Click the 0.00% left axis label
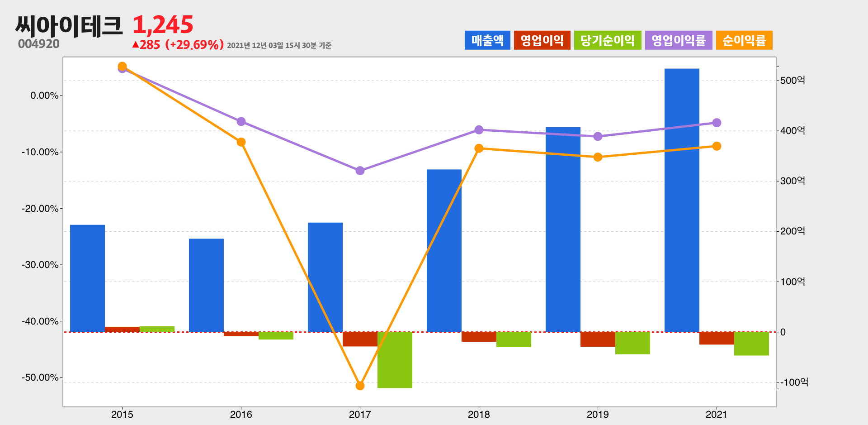 pos(44,96)
